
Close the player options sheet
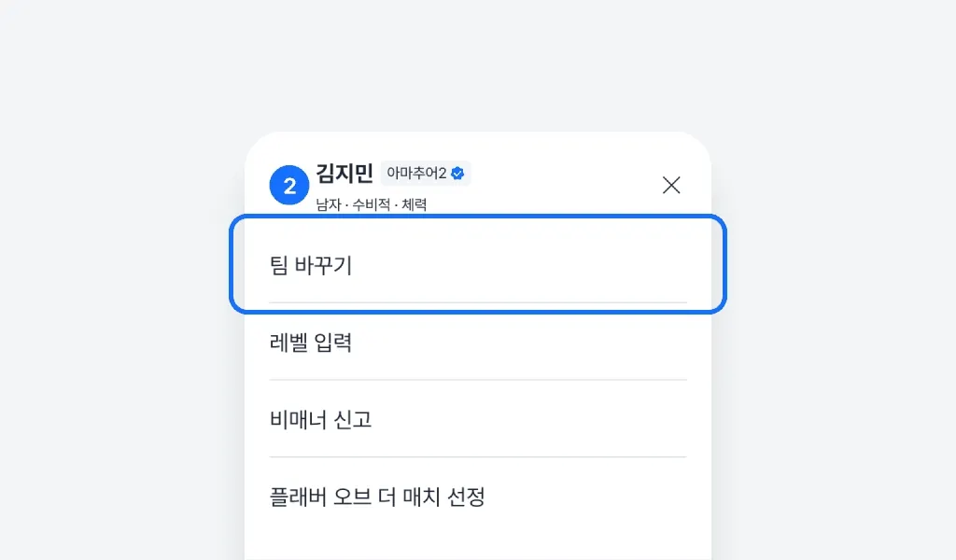point(670,185)
